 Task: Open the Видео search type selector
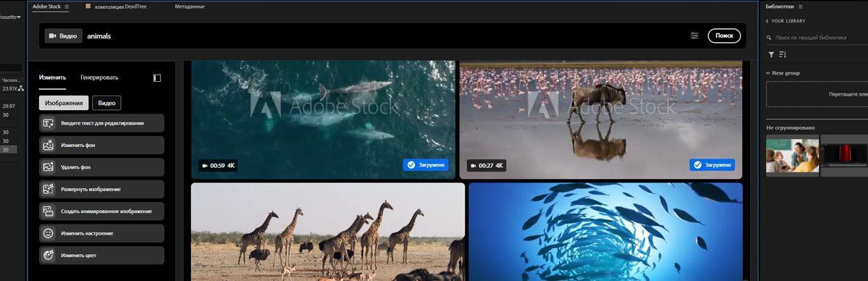pos(64,36)
